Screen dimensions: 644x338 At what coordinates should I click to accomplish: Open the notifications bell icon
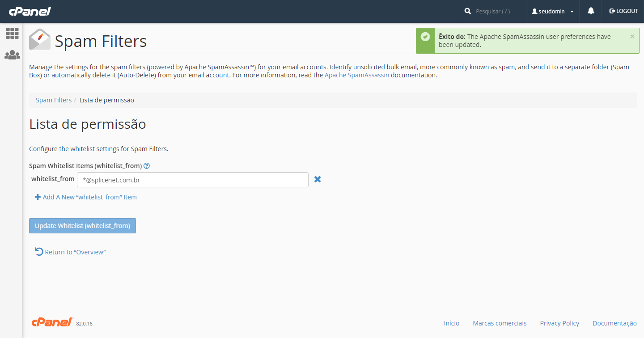[x=591, y=11]
